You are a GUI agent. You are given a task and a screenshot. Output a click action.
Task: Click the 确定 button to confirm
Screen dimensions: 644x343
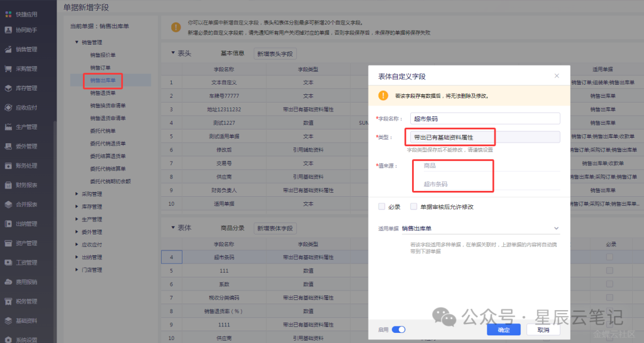[503, 330]
